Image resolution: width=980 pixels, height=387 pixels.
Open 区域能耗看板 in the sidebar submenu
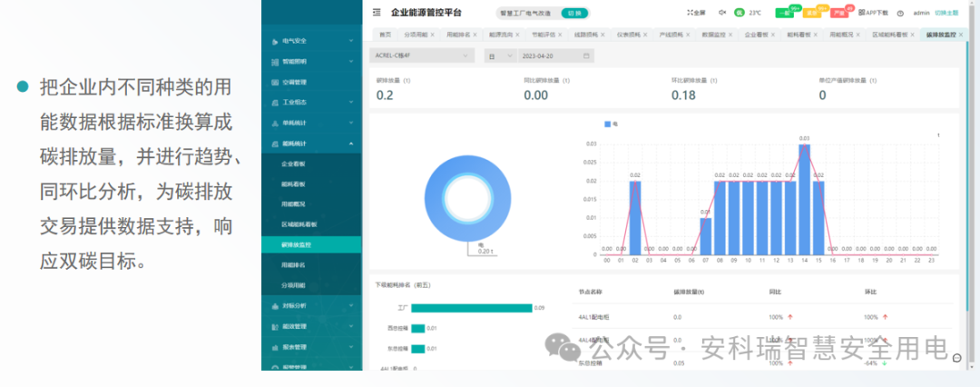pos(311,224)
